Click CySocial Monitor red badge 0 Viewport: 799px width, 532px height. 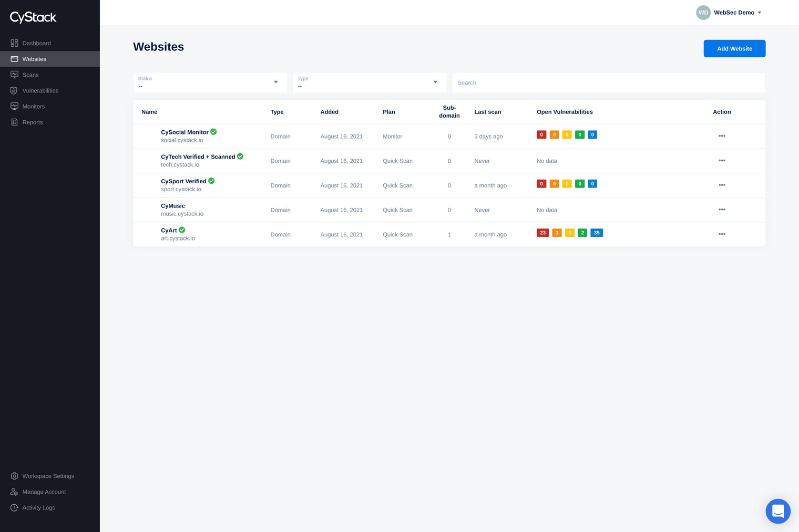(541, 134)
